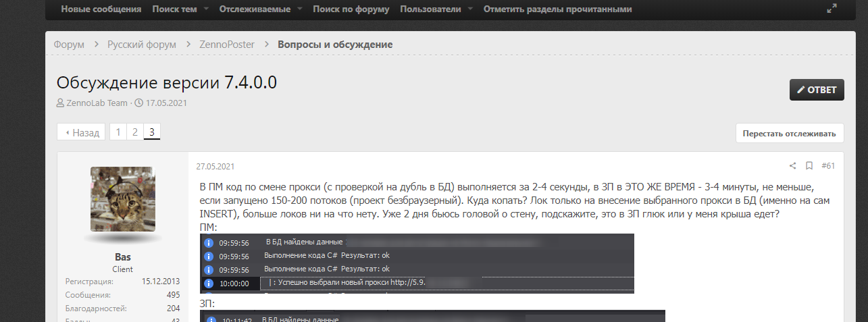868x322 pixels.
Task: Open the post number #61 link
Action: pos(828,165)
